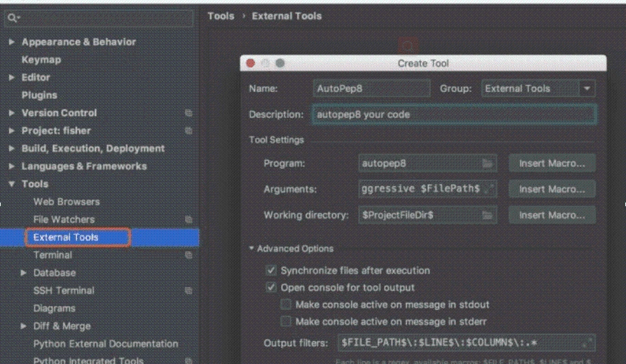Open the Plugins settings page
The image size is (626, 364).
[x=39, y=95]
